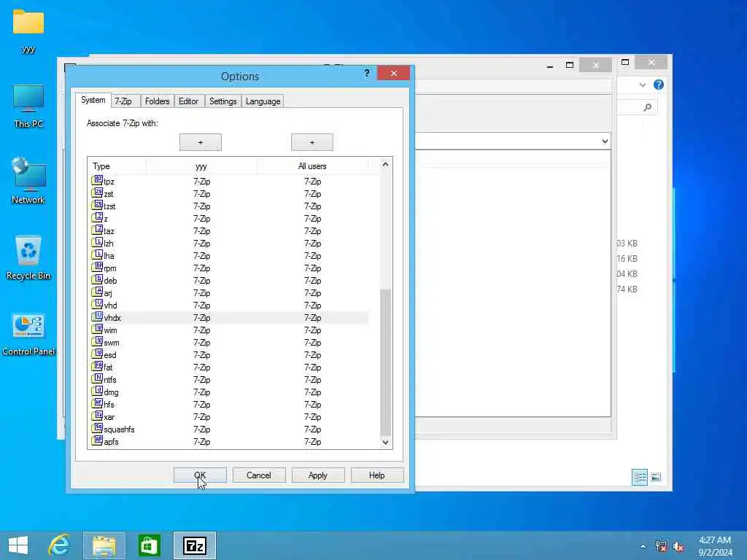The width and height of the screenshot is (747, 560).
Task: Click the network status tray icon
Action: 660,546
